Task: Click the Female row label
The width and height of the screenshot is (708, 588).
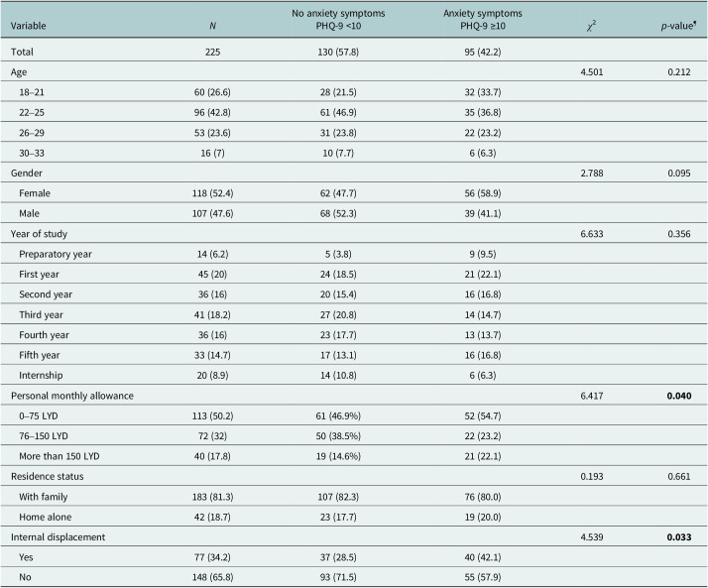Action: coord(35,193)
